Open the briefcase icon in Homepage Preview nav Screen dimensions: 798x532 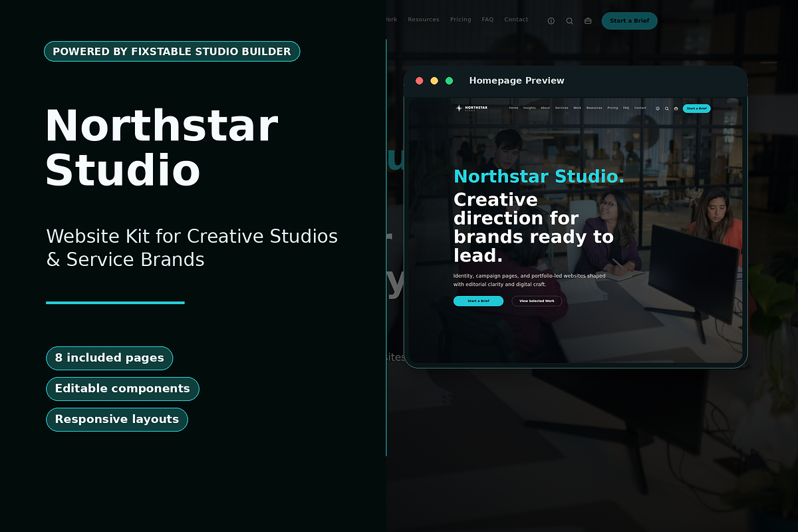[x=676, y=108]
